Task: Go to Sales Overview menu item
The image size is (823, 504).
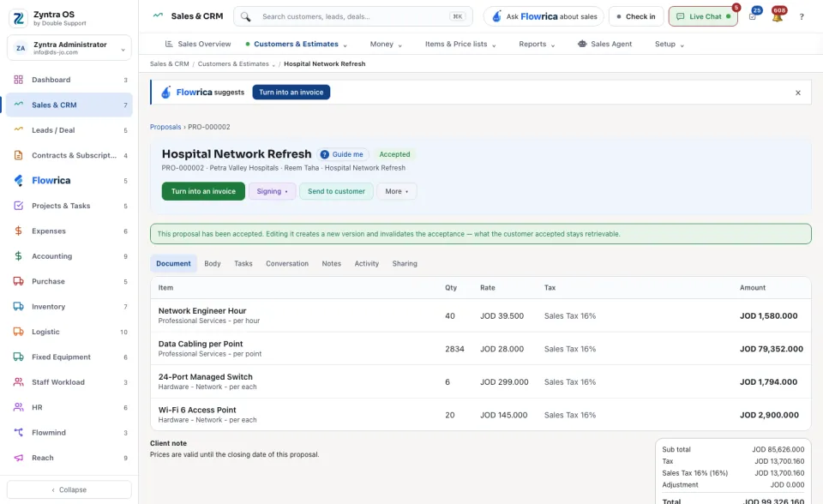Action: (198, 44)
